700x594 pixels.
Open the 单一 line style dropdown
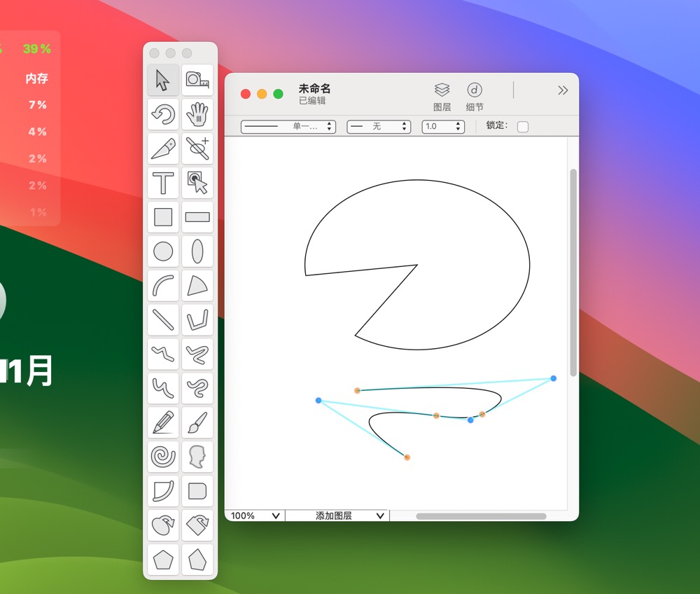pos(287,127)
